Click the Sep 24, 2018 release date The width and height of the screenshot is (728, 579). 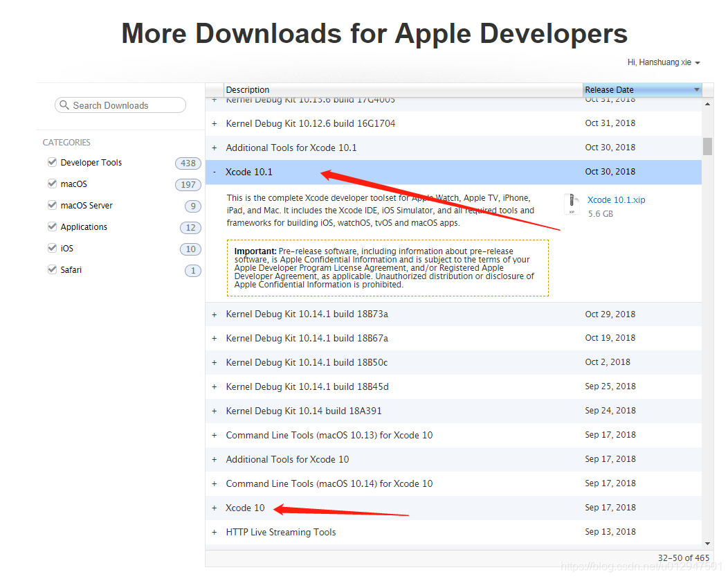pyautogui.click(x=610, y=410)
